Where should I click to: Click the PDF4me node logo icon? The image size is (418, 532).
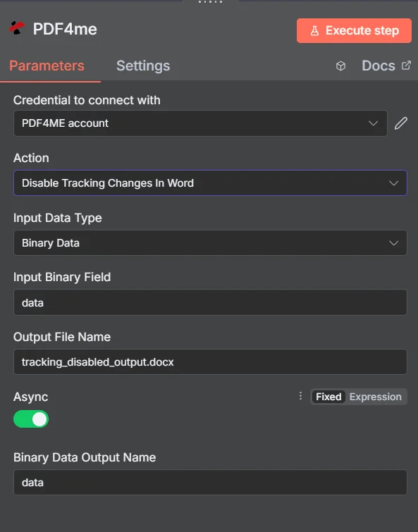pyautogui.click(x=17, y=28)
